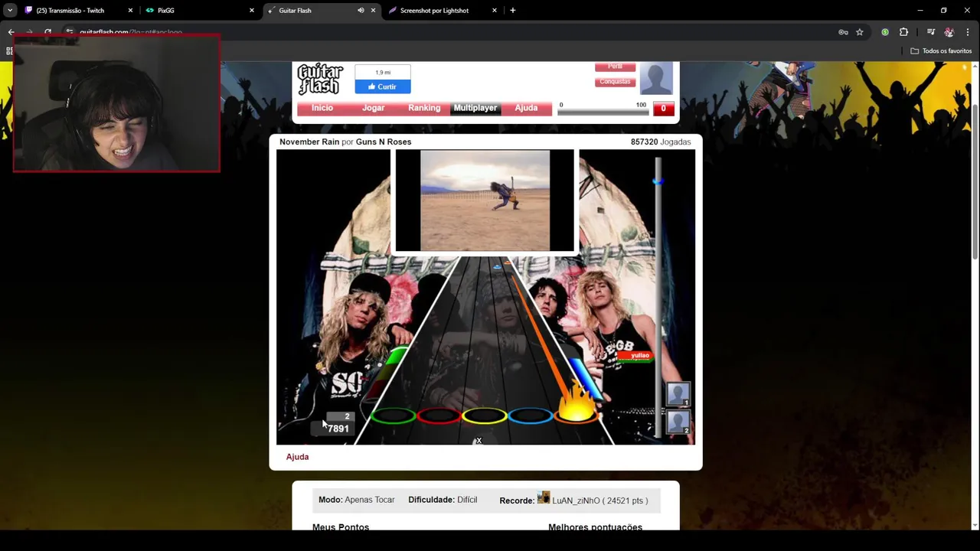Click the 0 to 100 level progress bar
Screen dimensions: 980x551
click(x=603, y=112)
